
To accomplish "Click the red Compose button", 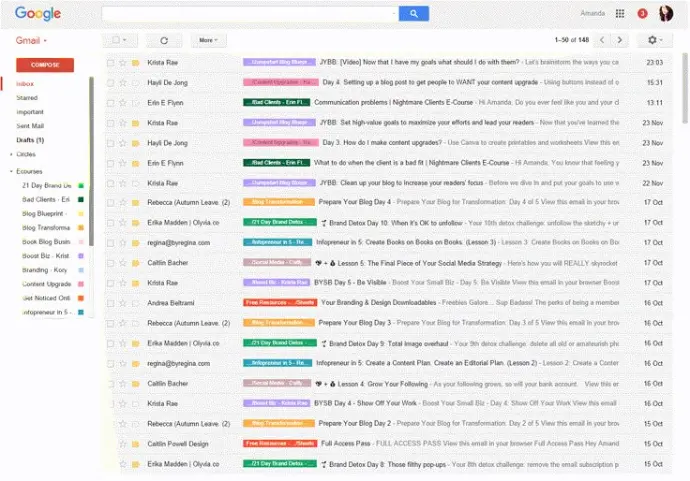I will coord(45,65).
